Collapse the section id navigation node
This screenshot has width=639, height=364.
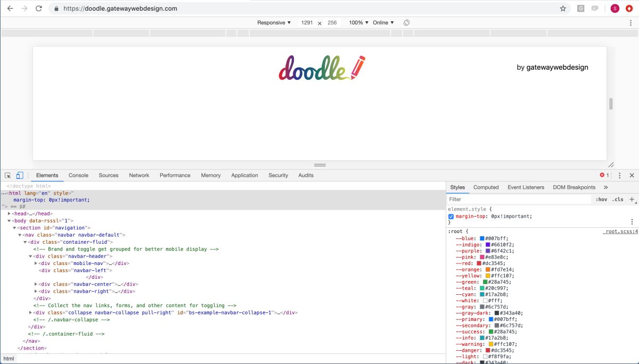point(15,228)
